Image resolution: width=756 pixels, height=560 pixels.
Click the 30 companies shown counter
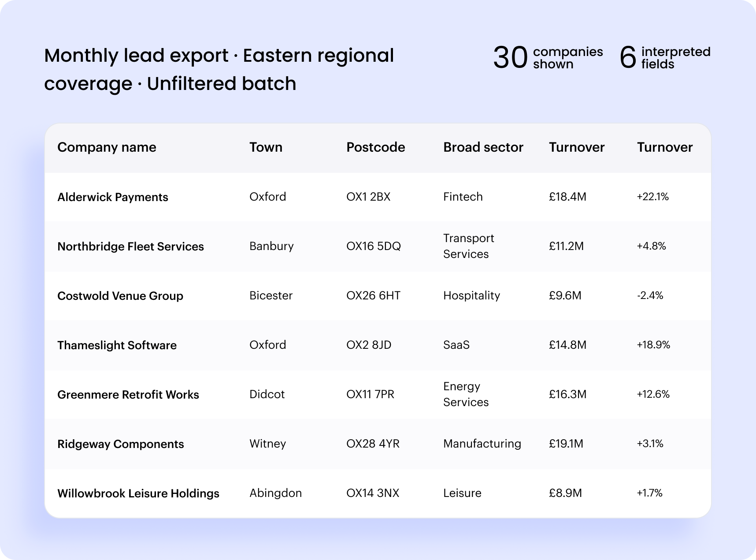[x=548, y=58]
